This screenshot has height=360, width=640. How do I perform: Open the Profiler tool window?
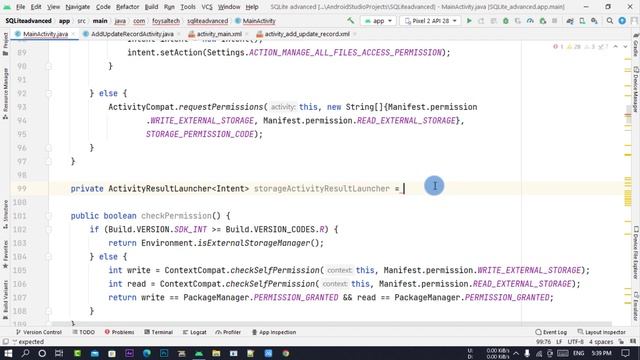[228, 332]
